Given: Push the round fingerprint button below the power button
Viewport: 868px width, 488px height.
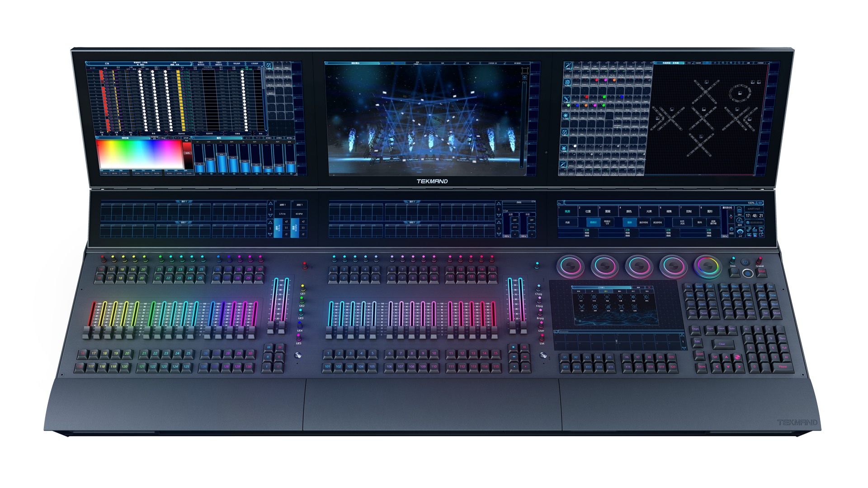Looking at the screenshot, I should [x=748, y=273].
